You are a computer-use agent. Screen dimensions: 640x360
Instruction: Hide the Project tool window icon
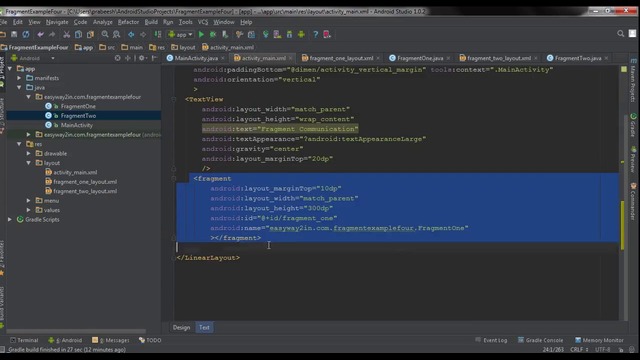pos(154,58)
